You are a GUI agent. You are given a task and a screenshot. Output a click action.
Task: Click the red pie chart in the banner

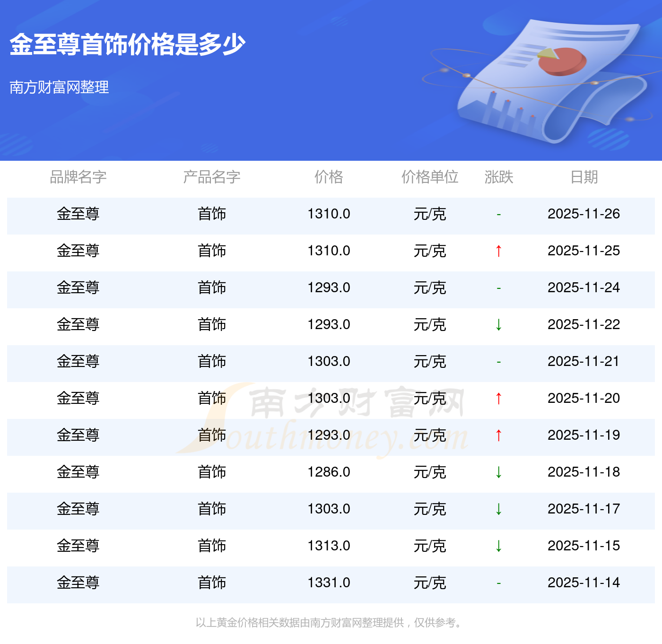point(563,62)
